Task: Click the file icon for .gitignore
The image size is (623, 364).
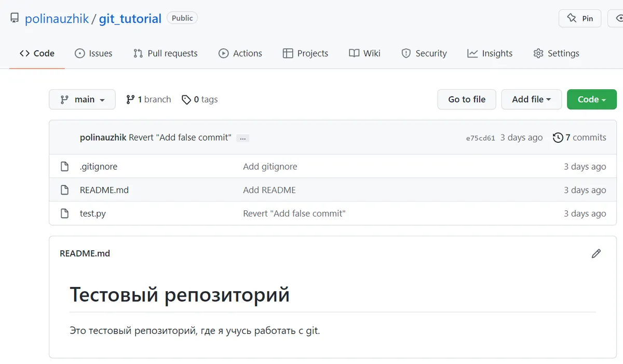Action: tap(64, 167)
